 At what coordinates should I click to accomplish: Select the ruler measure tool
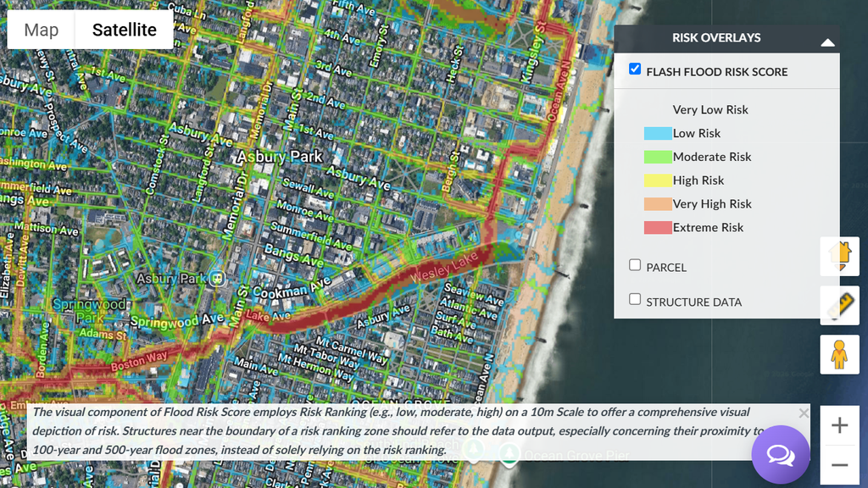click(x=840, y=305)
